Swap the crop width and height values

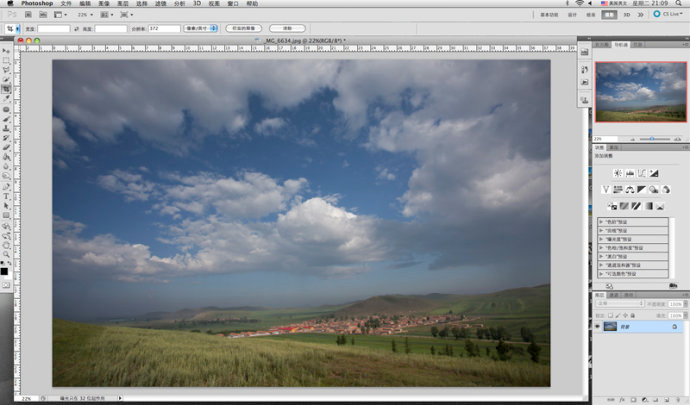(x=76, y=29)
